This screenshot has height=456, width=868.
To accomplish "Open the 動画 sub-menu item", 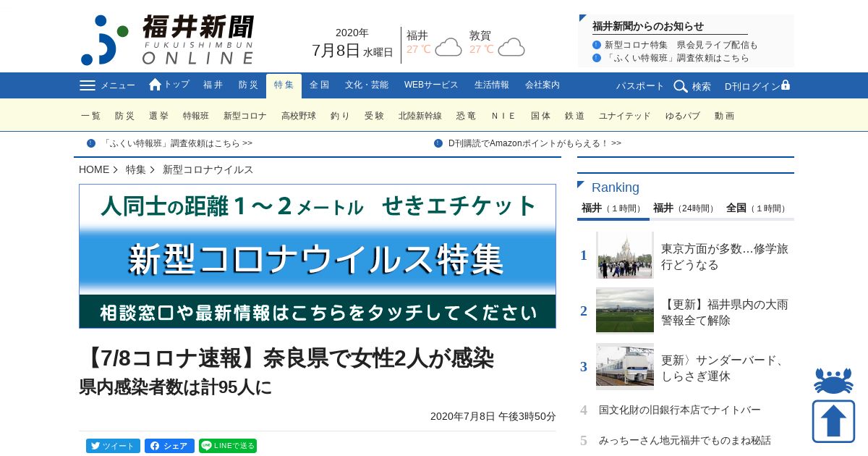I will click(x=724, y=116).
